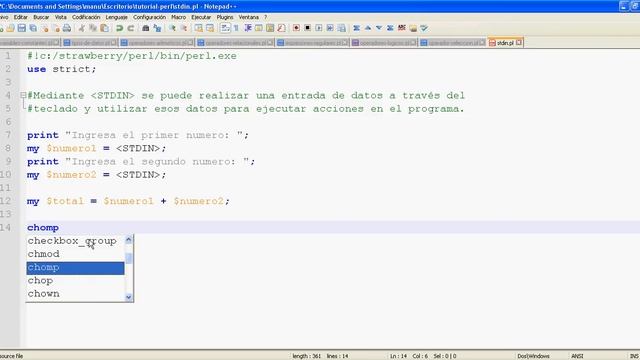This screenshot has height=360, width=640.
Task: Click ANSI encoding in status bar
Action: (x=577, y=356)
